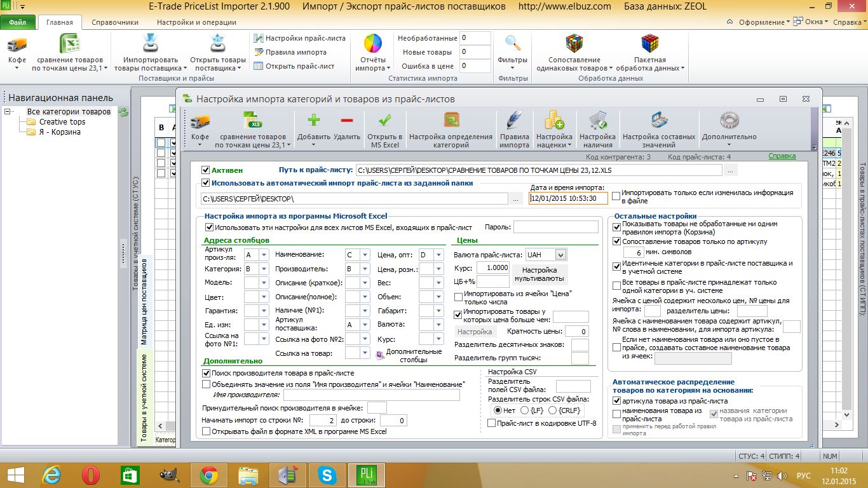This screenshot has height=488, width=868.
Task: Open the Категория column dropdown
Action: pyautogui.click(x=264, y=269)
